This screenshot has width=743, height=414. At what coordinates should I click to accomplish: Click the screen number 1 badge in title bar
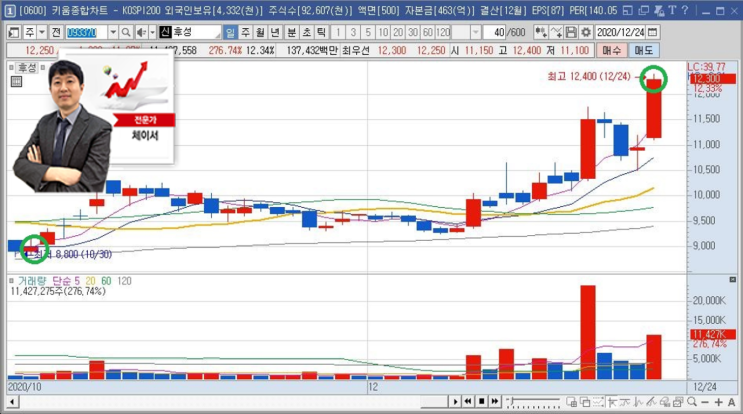(x=9, y=10)
